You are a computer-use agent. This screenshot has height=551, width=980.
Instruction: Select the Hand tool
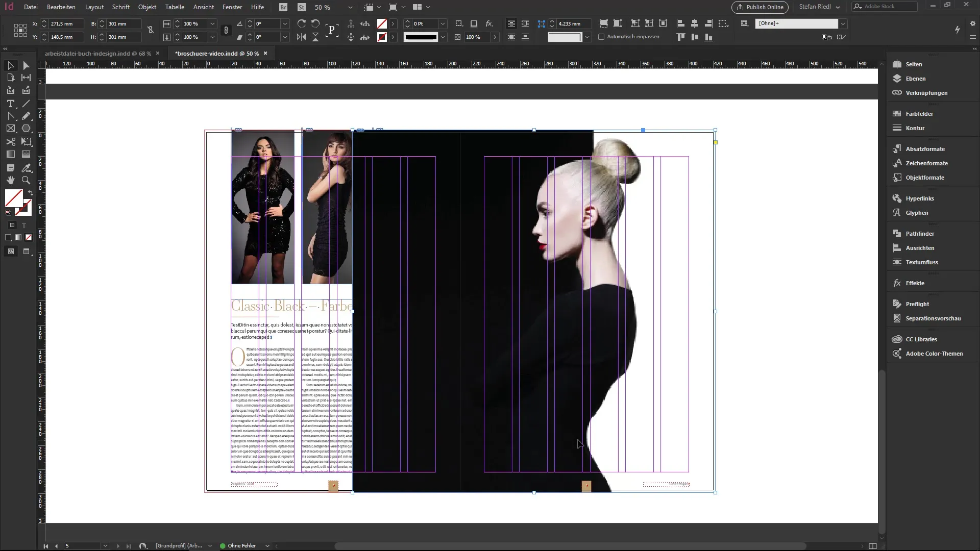coord(10,180)
